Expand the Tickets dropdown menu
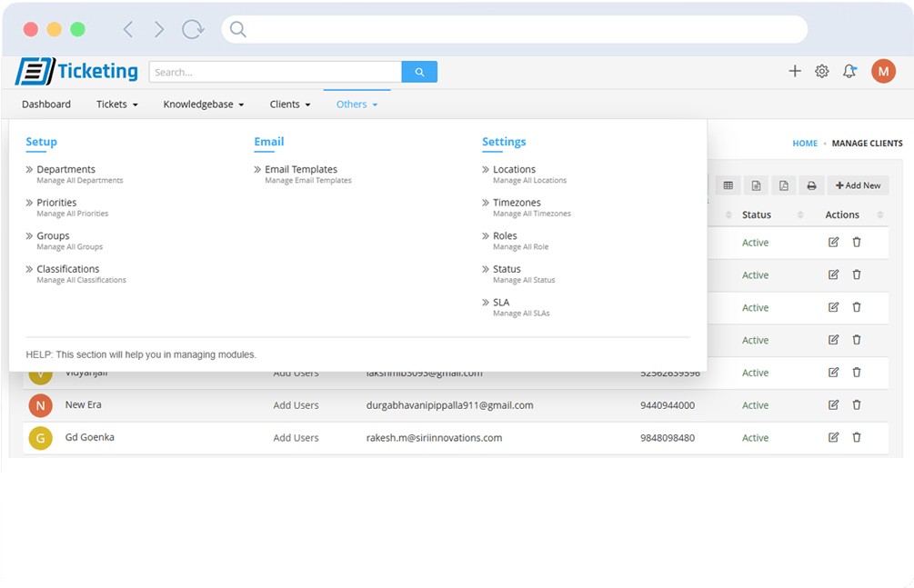 coord(116,105)
